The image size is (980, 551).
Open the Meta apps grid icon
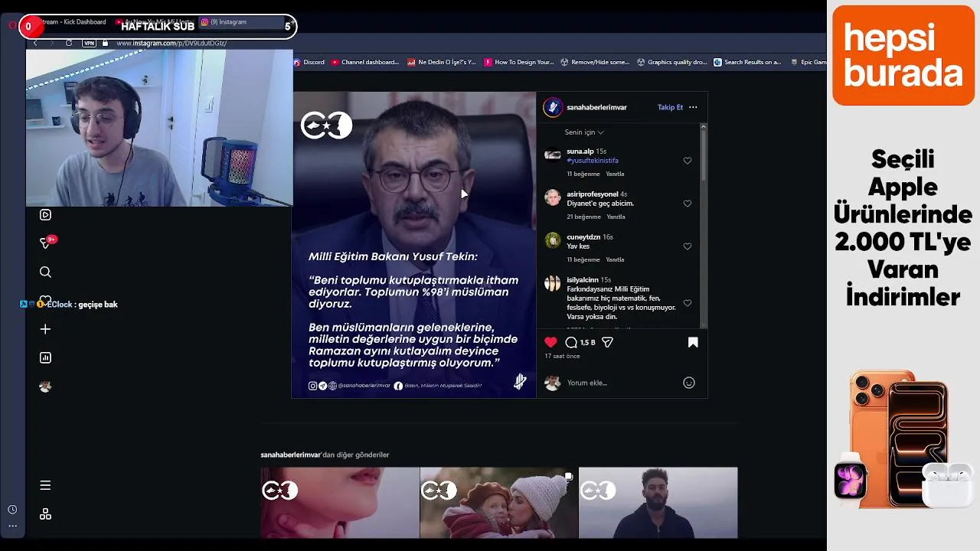click(x=45, y=514)
